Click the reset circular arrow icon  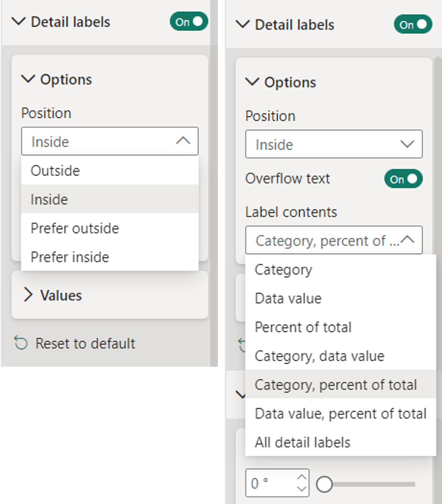(x=21, y=343)
